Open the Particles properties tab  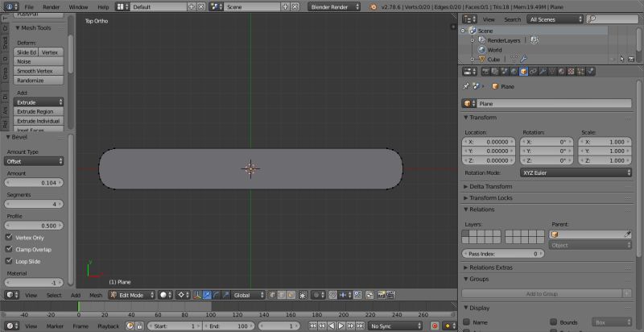pyautogui.click(x=580, y=72)
